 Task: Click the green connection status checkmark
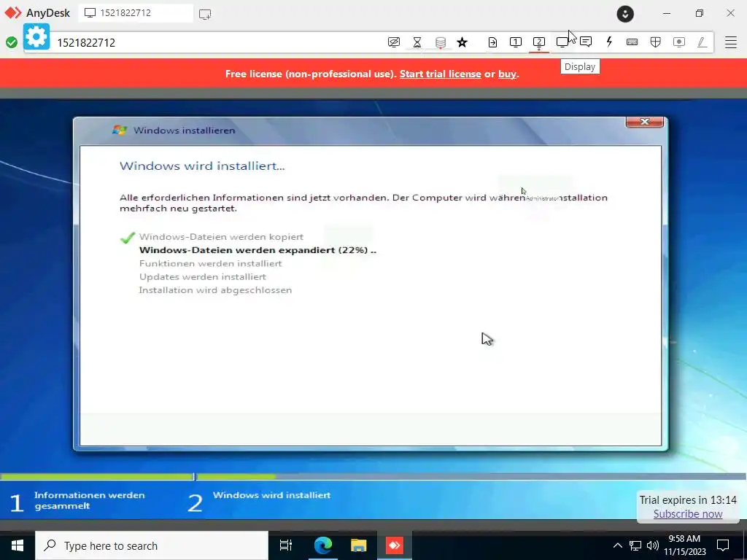tap(12, 42)
